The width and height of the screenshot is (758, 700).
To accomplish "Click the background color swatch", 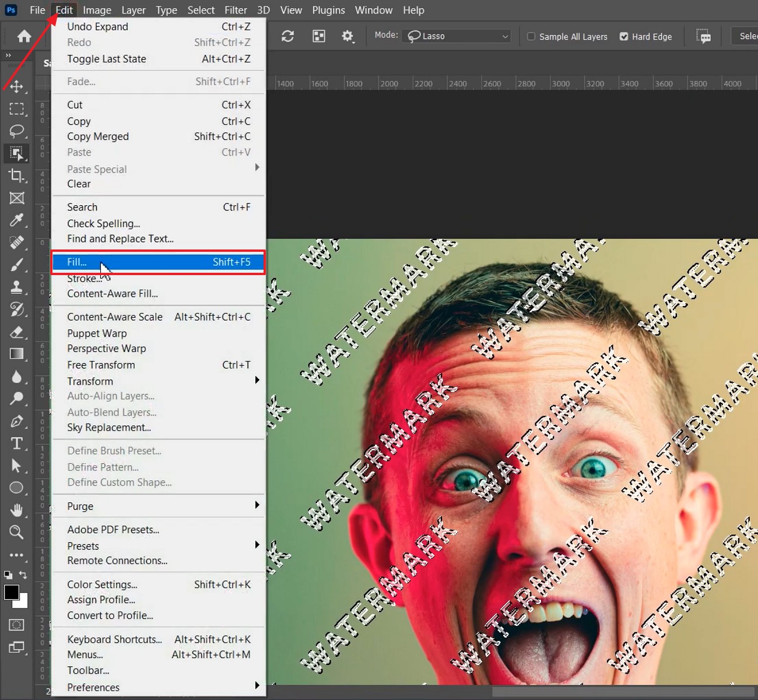I will tap(23, 603).
